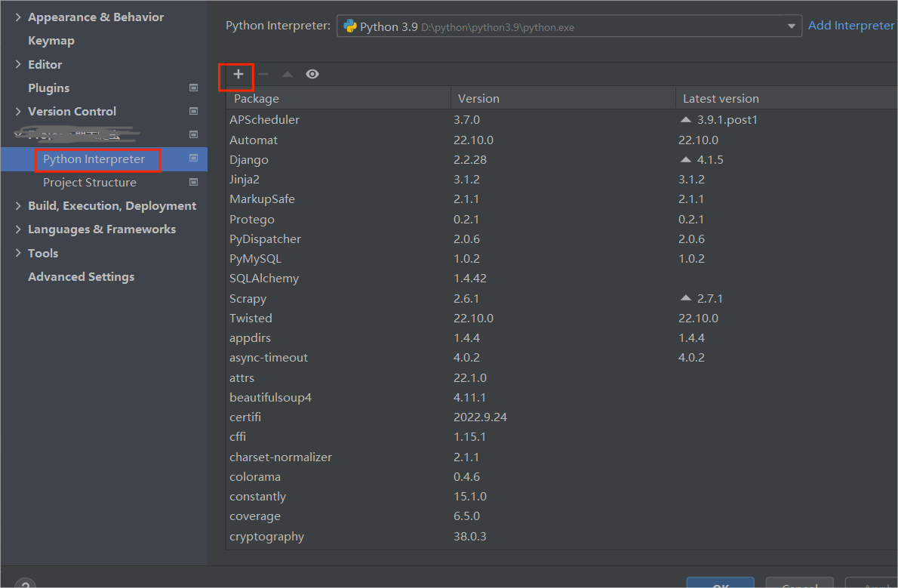Screen dimensions: 898x588
Task: Select the Scrapy package row
Action: (562, 299)
